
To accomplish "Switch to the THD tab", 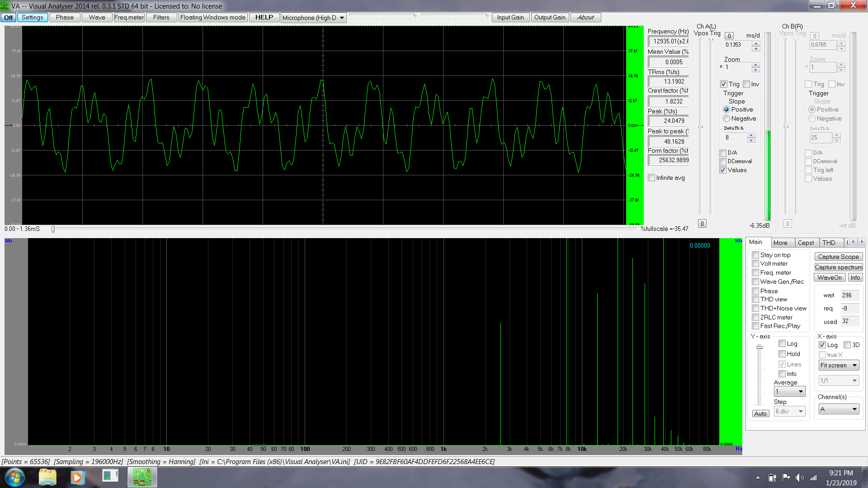I will [829, 243].
